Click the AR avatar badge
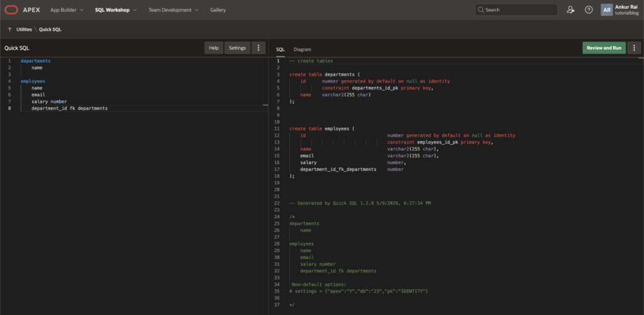Viewport: 644px width, 315px height. (x=607, y=10)
